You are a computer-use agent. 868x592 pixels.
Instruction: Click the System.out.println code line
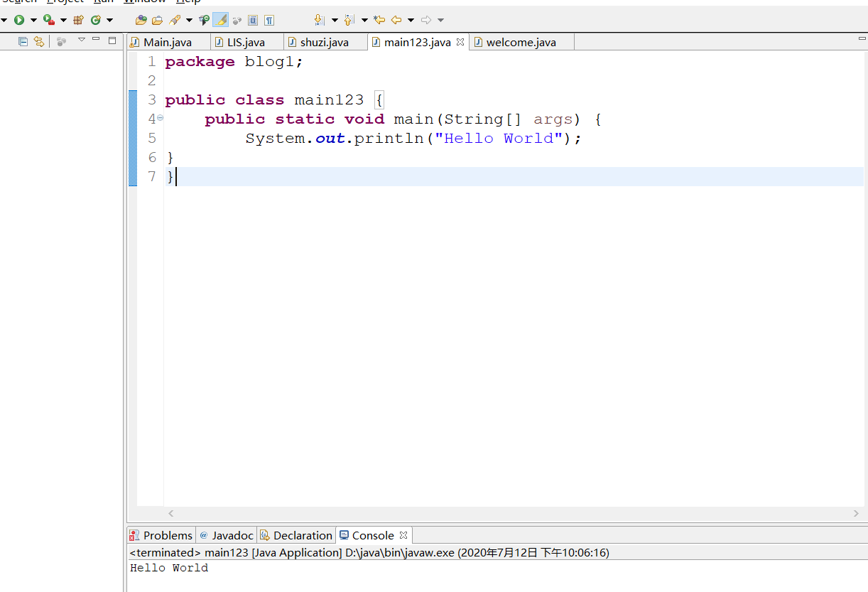pyautogui.click(x=413, y=139)
